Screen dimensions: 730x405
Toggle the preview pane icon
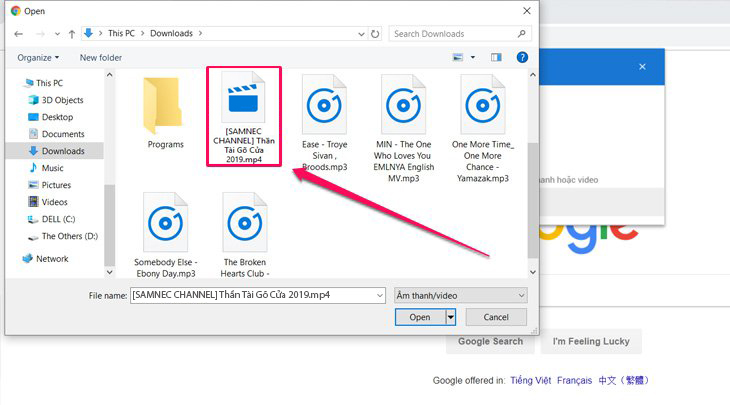point(496,57)
